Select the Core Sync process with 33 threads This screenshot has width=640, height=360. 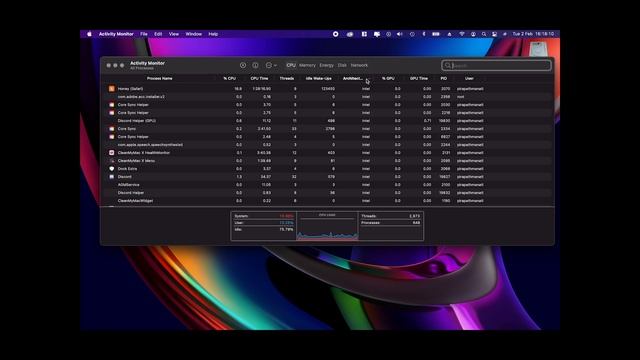(x=327, y=129)
